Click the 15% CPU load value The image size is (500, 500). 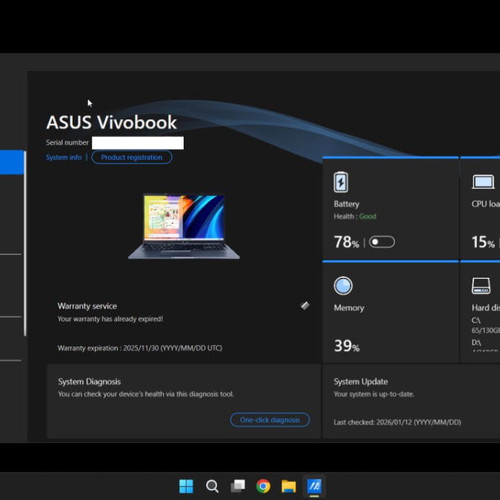click(483, 242)
